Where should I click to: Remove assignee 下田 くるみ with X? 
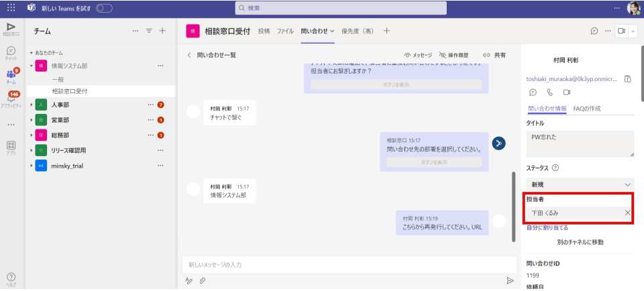click(x=627, y=213)
